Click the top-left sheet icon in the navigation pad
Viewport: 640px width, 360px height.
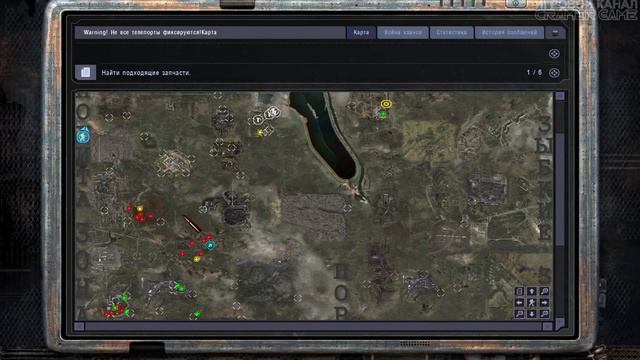520,291
